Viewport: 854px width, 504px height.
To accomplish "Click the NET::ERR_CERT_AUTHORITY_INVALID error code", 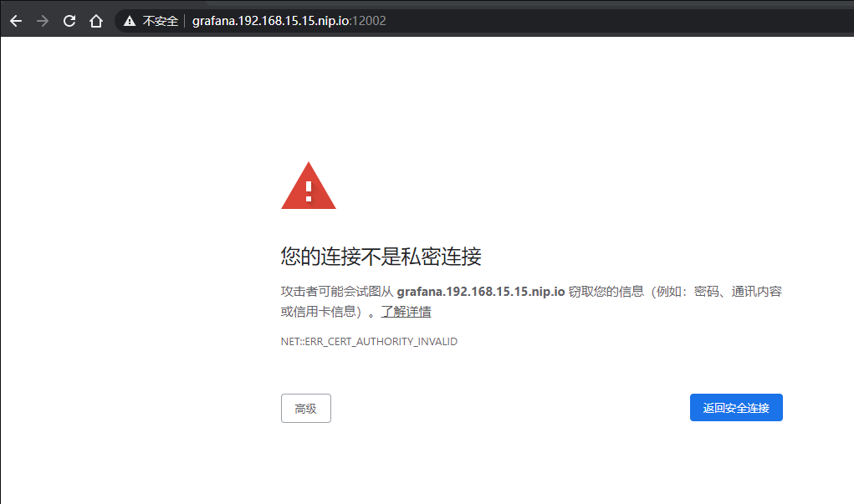I will coord(369,341).
